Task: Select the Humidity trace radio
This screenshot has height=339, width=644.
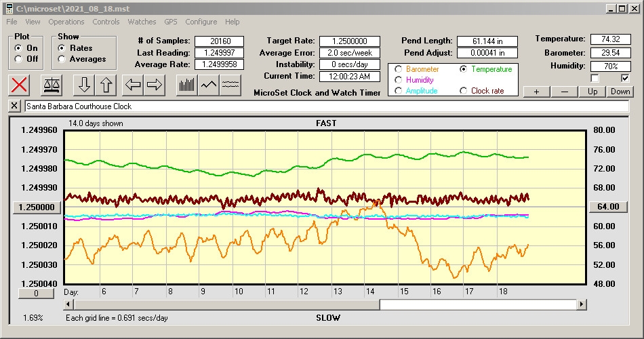Action: (398, 80)
